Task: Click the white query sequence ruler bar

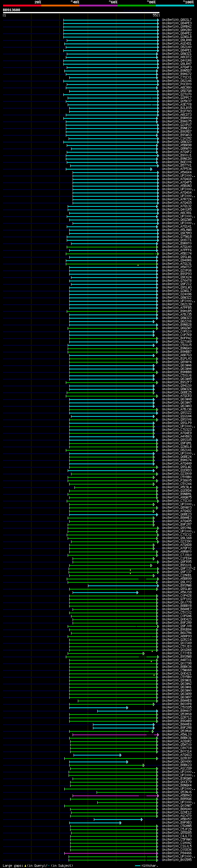Action: (x=81, y=12)
